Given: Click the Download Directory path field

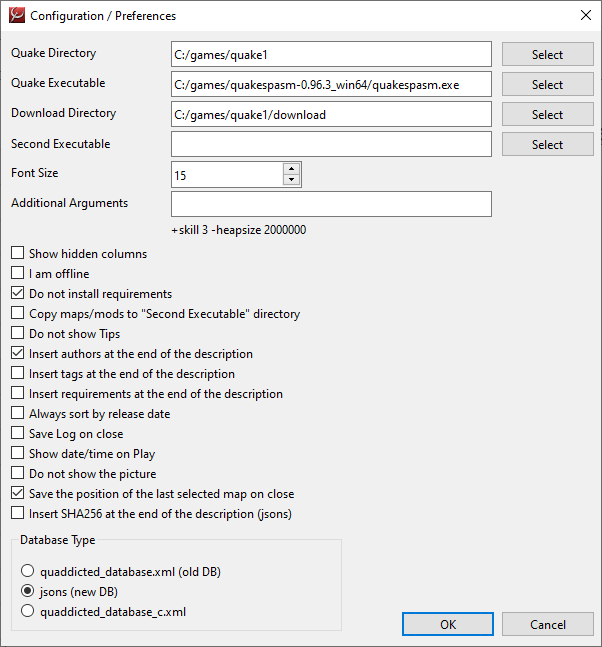Looking at the screenshot, I should [x=331, y=115].
